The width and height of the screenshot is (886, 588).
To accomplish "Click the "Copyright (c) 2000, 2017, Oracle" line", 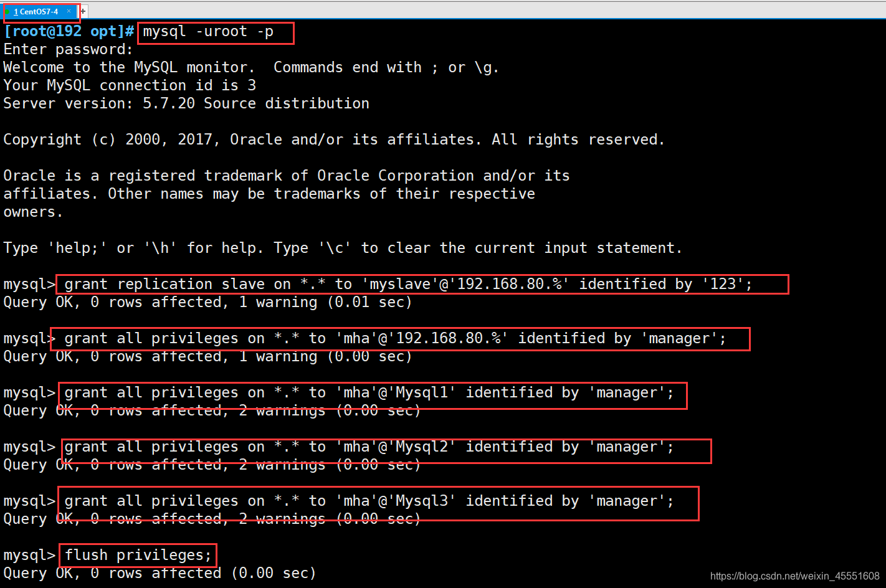I will [x=334, y=140].
